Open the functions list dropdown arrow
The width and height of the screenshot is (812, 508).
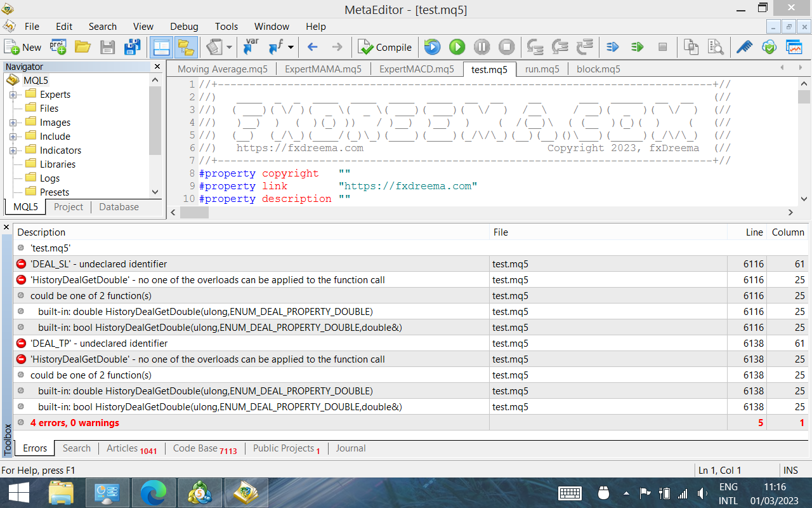291,47
